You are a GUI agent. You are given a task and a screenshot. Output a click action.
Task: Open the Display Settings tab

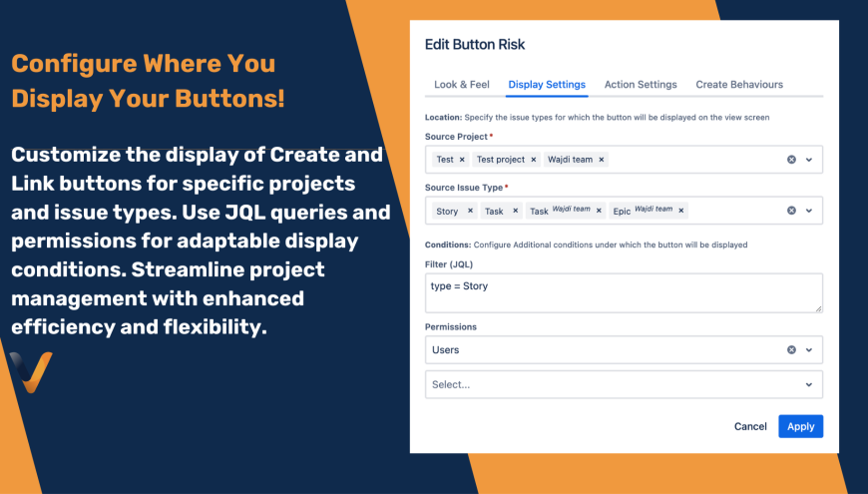(x=547, y=84)
